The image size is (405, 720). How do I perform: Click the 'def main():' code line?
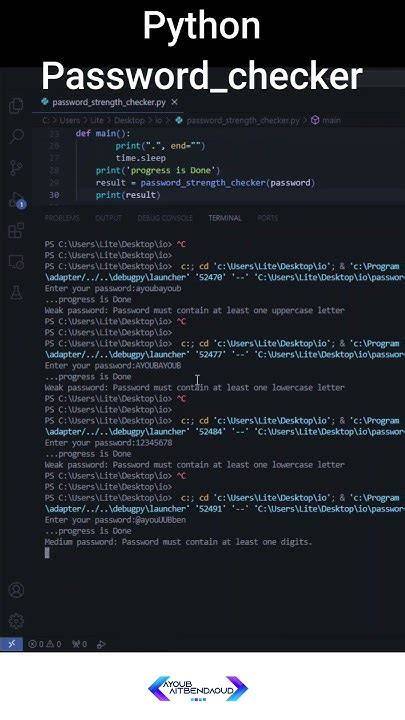click(103, 134)
